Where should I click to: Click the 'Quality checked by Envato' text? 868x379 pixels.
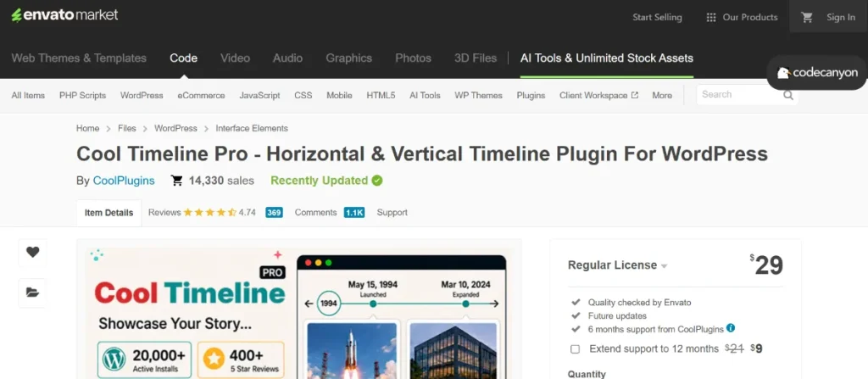[x=639, y=303]
